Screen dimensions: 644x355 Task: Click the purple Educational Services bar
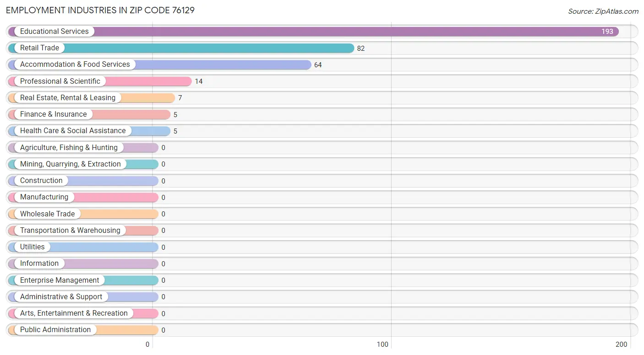[x=314, y=32]
